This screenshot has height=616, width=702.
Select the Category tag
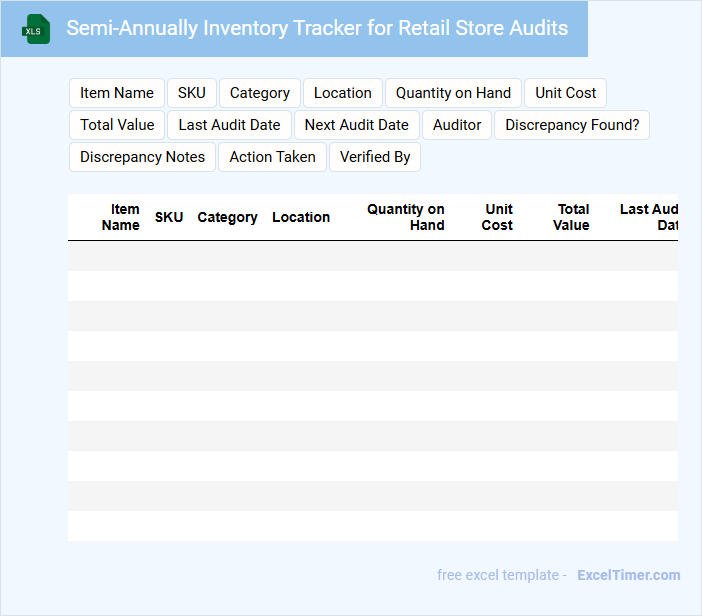click(x=260, y=93)
